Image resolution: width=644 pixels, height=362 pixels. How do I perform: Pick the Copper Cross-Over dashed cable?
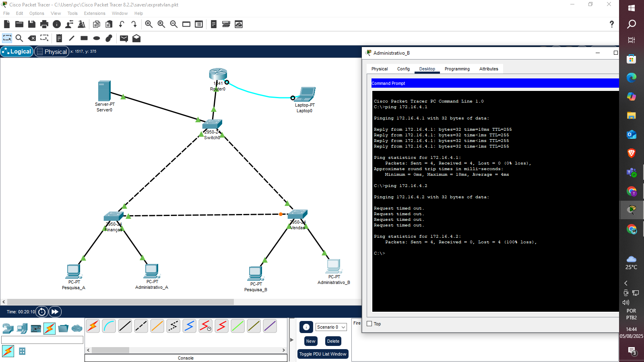click(x=141, y=326)
